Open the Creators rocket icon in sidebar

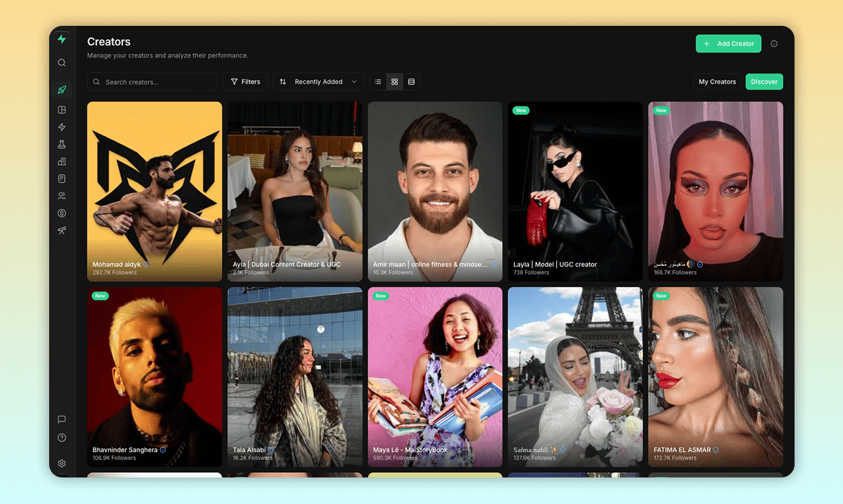click(x=62, y=89)
